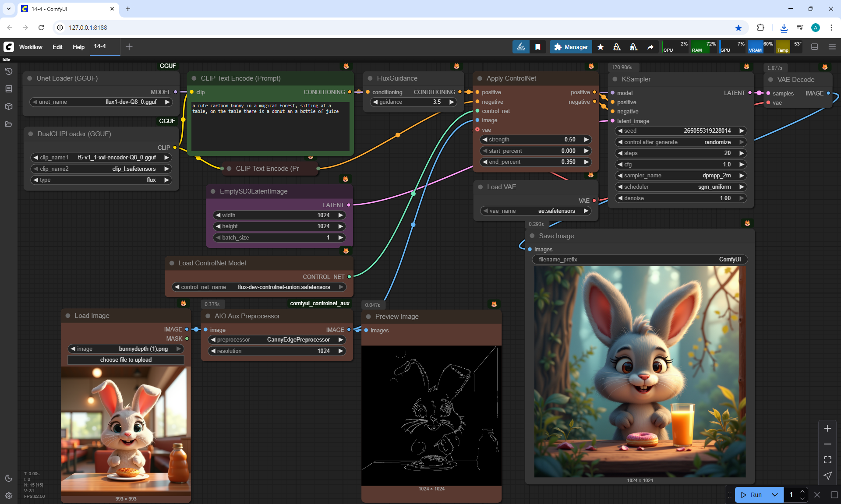The height and width of the screenshot is (504, 841).
Task: Toggle dark theme moon icon
Action: [8, 478]
